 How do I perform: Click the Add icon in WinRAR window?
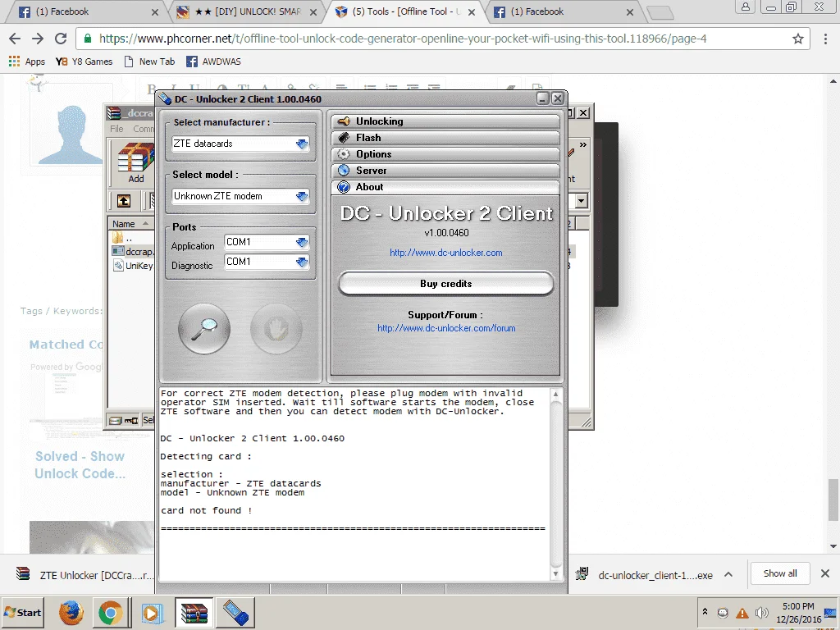tap(136, 163)
